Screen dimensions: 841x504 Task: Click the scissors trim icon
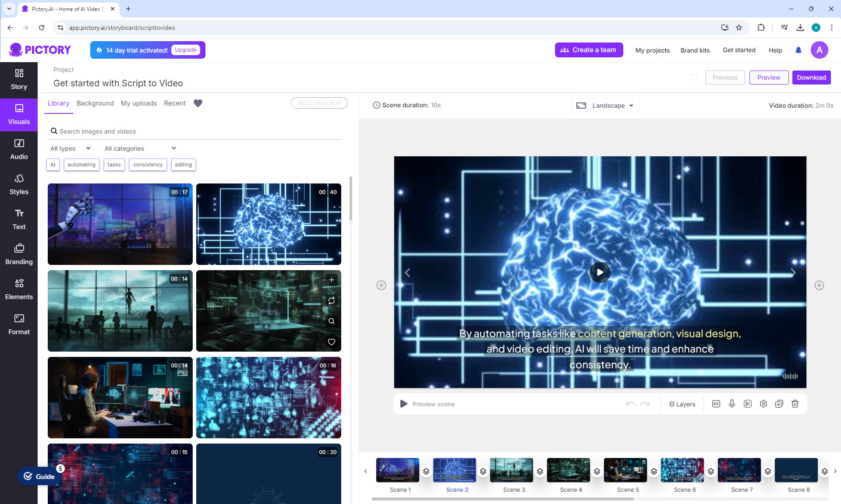[x=748, y=404]
